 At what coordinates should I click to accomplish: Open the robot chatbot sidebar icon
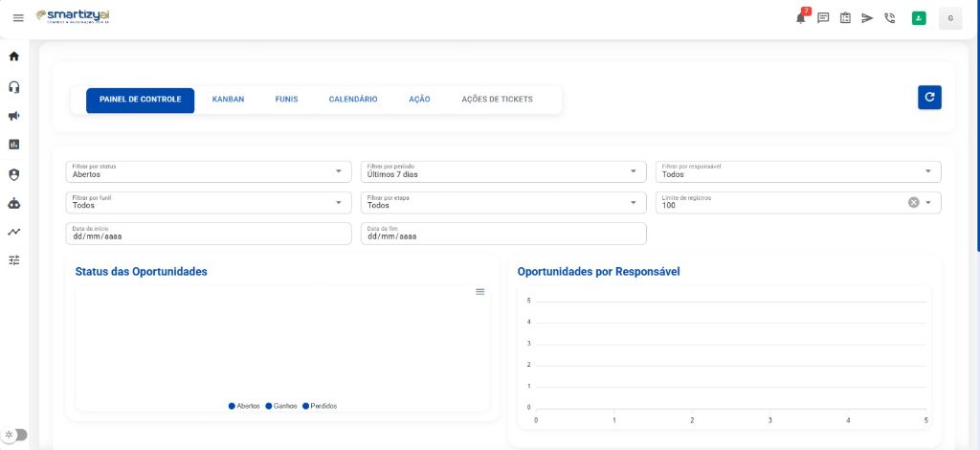(x=13, y=203)
